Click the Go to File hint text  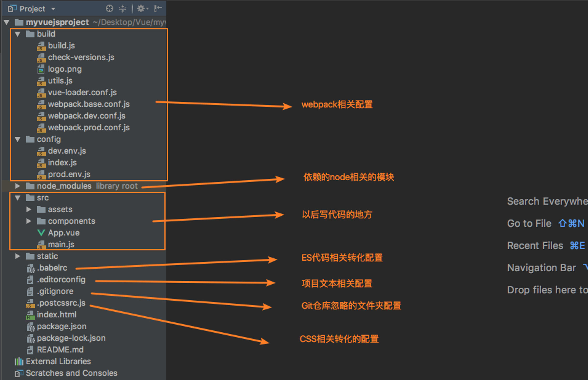[x=529, y=223]
